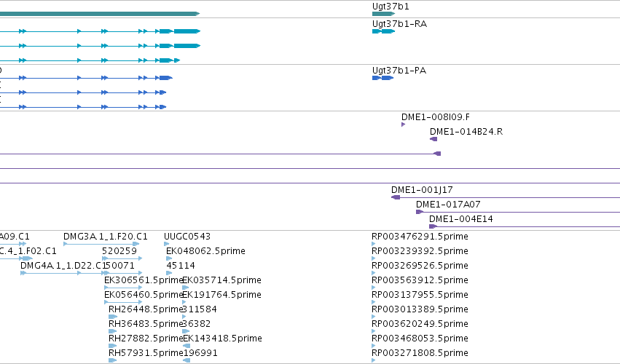Open the EK143418.5prime EST label
The height and width of the screenshot is (364, 620).
[x=222, y=339]
